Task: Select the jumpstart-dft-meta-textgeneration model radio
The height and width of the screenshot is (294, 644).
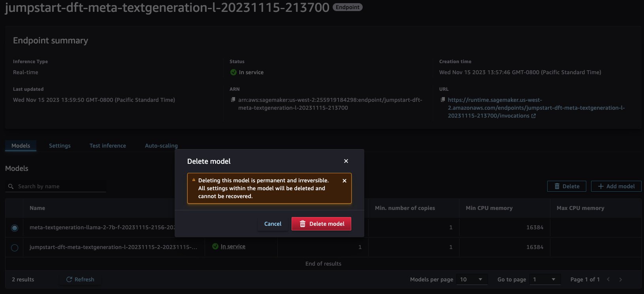Action: click(15, 247)
